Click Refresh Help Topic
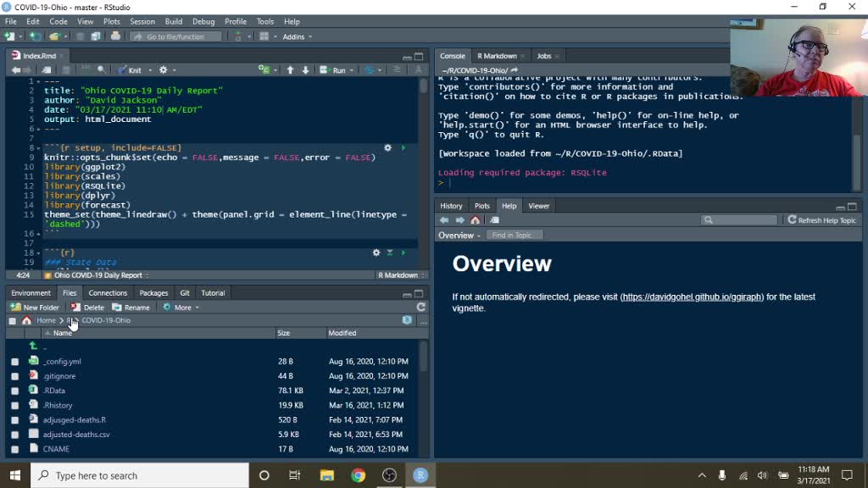 click(822, 220)
